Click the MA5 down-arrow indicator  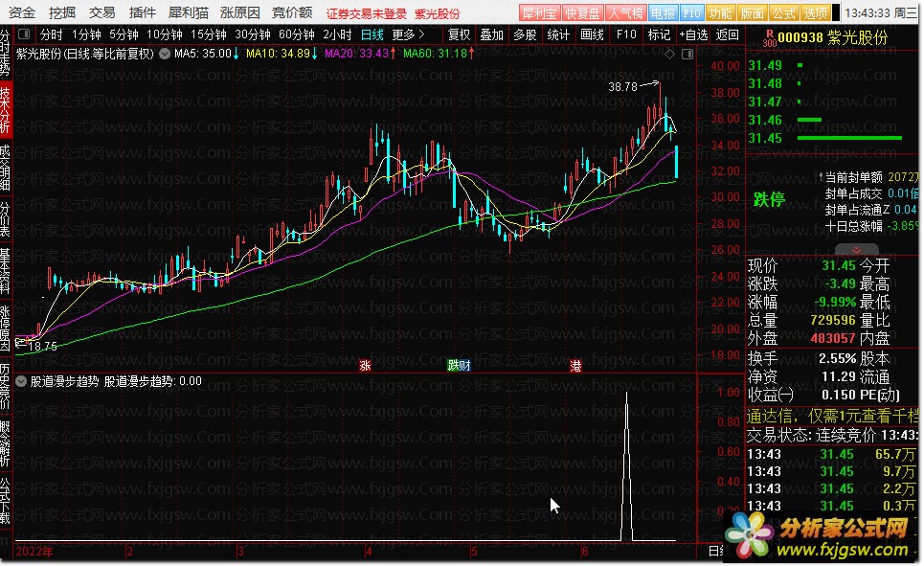pyautogui.click(x=237, y=54)
